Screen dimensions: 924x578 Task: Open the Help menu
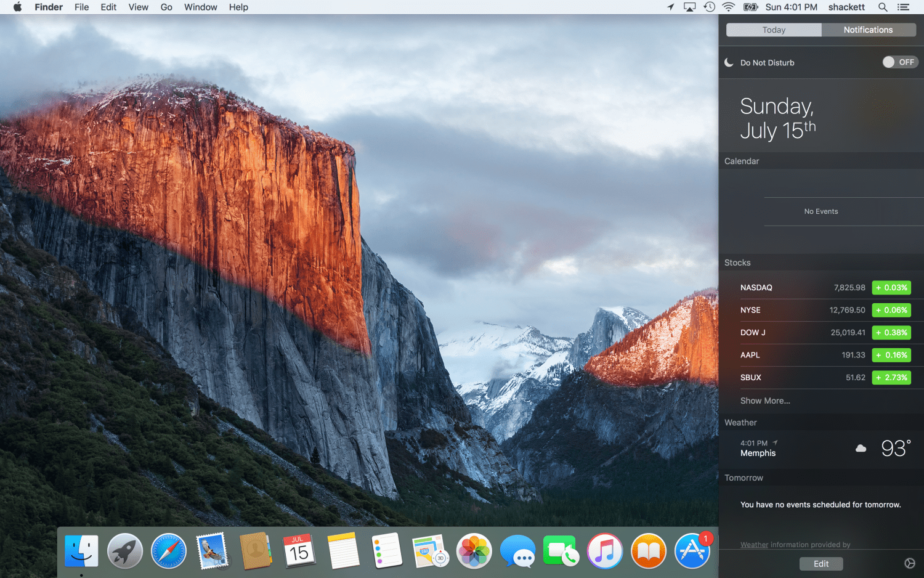click(x=238, y=7)
